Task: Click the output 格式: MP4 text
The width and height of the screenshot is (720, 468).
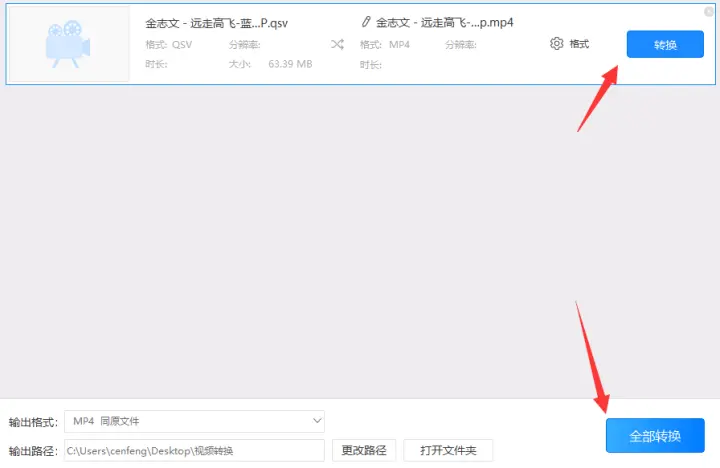Action: tap(385, 45)
